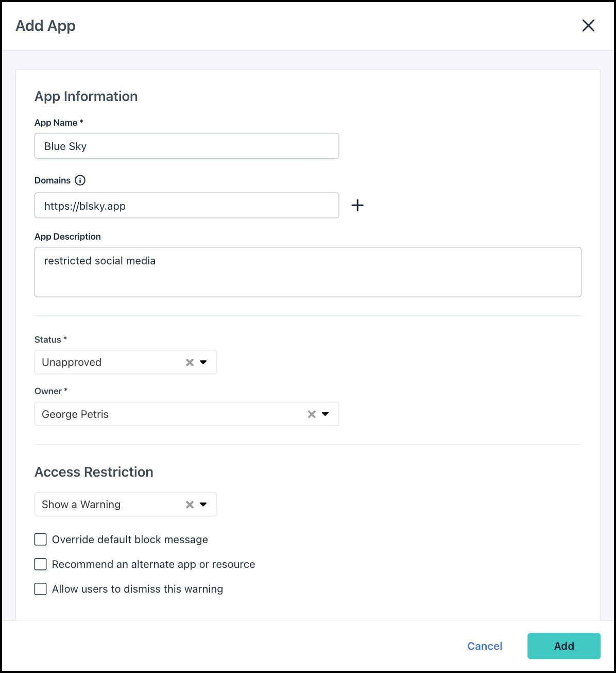This screenshot has height=673, width=616.
Task: Cancel adding the app
Action: pos(484,646)
